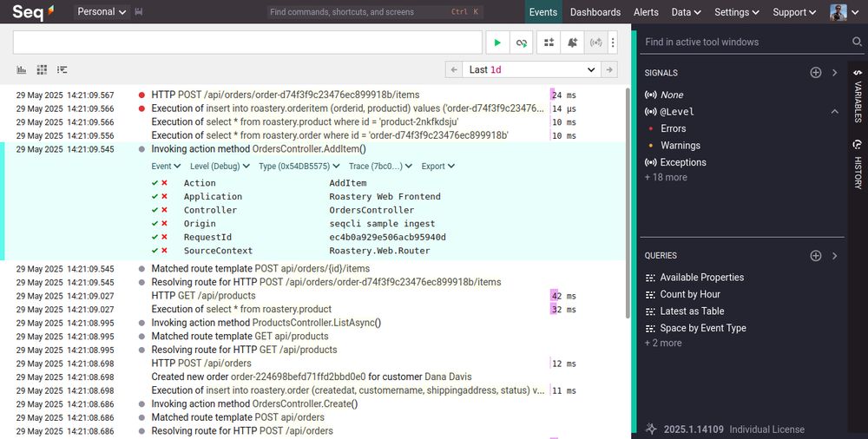The height and width of the screenshot is (439, 868).
Task: Focus the Find in active tool windows field
Action: coord(746,42)
